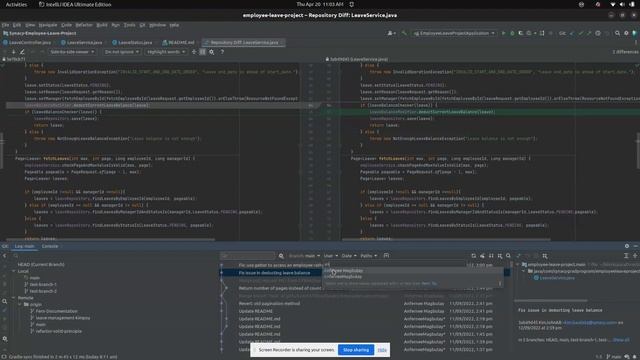Select test-branch-1 in branches tree

(43, 284)
